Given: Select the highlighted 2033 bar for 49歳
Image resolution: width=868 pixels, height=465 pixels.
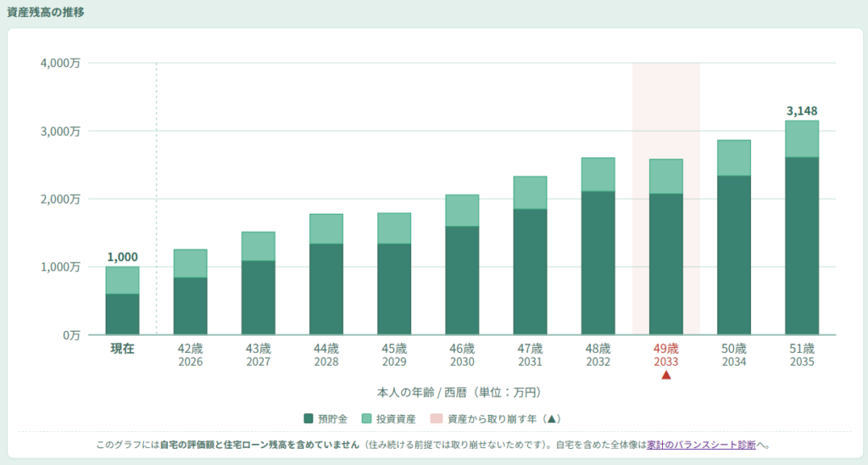Looking at the screenshot, I should click(666, 247).
